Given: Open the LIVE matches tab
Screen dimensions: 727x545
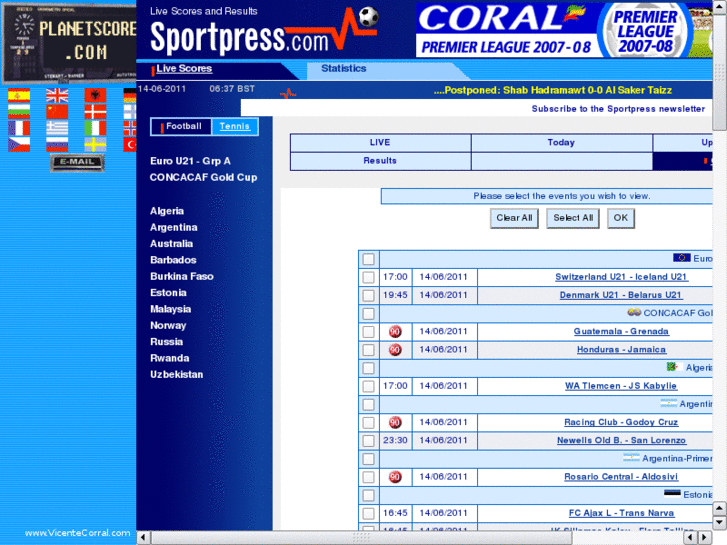Looking at the screenshot, I should (380, 143).
